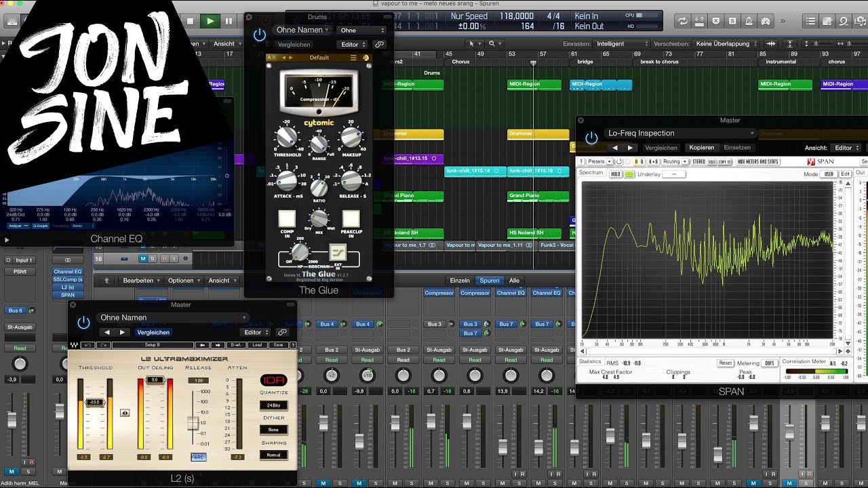Click the previous setting arrow in SPAN header
Viewport: 868px width, 488px height.
(614, 148)
